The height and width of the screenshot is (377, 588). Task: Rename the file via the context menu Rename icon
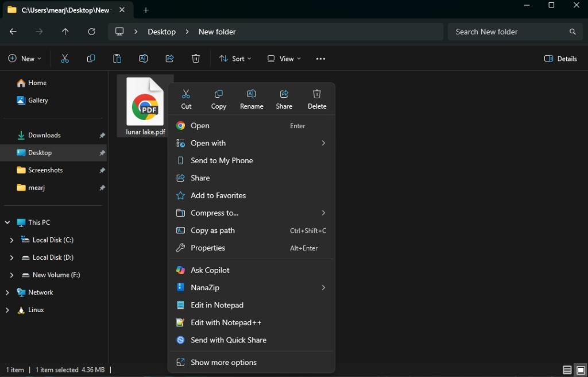click(x=251, y=98)
